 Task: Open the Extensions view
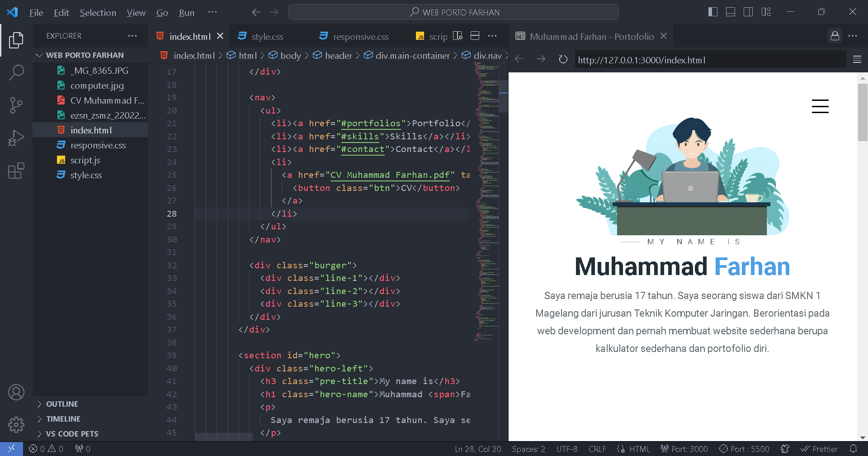(x=16, y=171)
